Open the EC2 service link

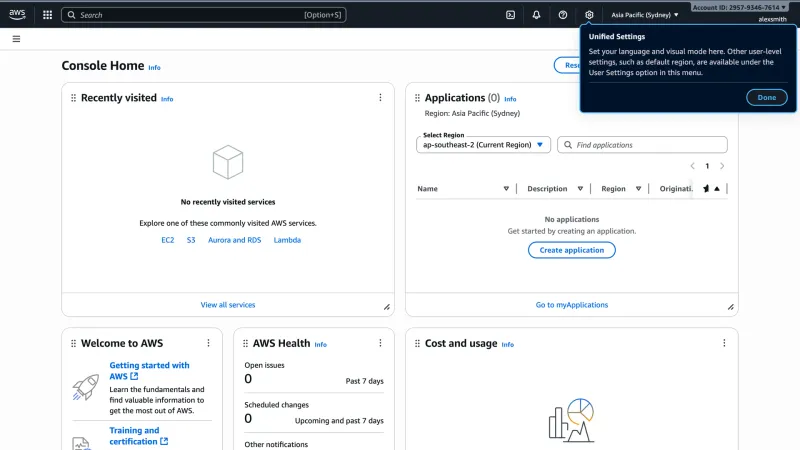point(167,240)
